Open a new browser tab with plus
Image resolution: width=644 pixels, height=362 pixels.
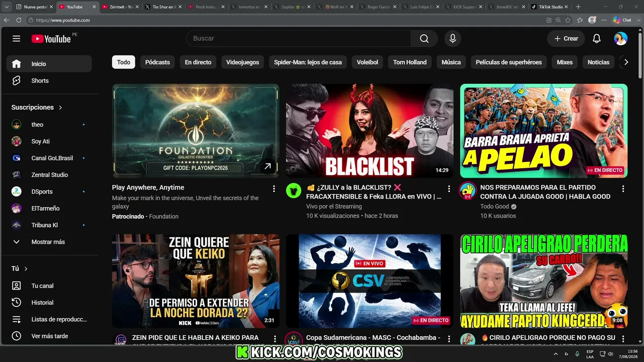coord(578,7)
